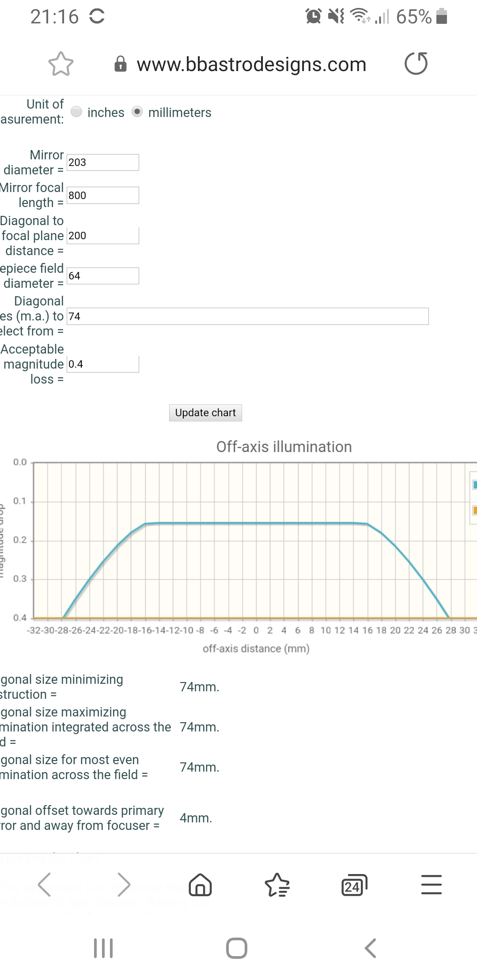
Task: Edit the Diagonal to focal plane distance field
Action: point(102,236)
